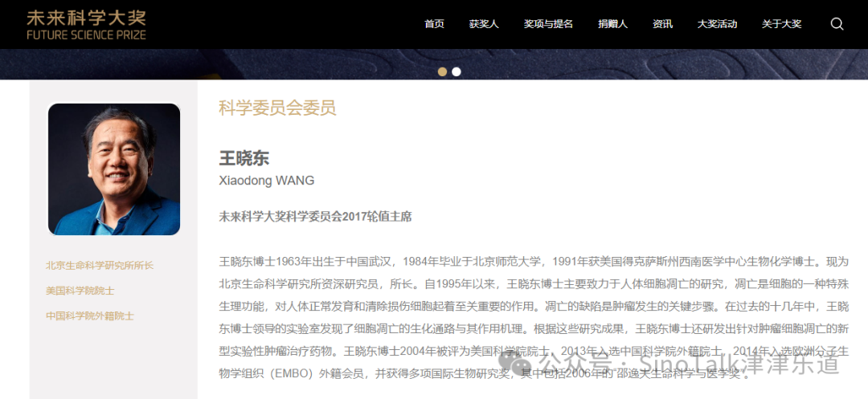Select the first gold carousel dot
This screenshot has width=868, height=399.
pos(442,71)
